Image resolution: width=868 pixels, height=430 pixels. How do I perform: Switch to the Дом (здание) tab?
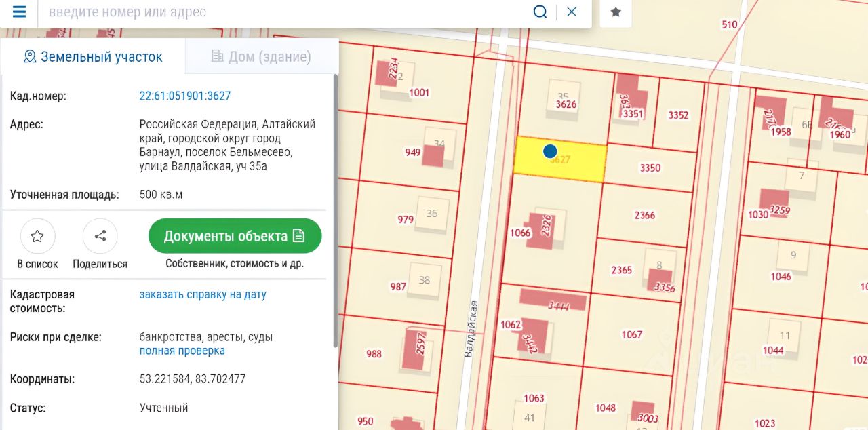pyautogui.click(x=261, y=56)
